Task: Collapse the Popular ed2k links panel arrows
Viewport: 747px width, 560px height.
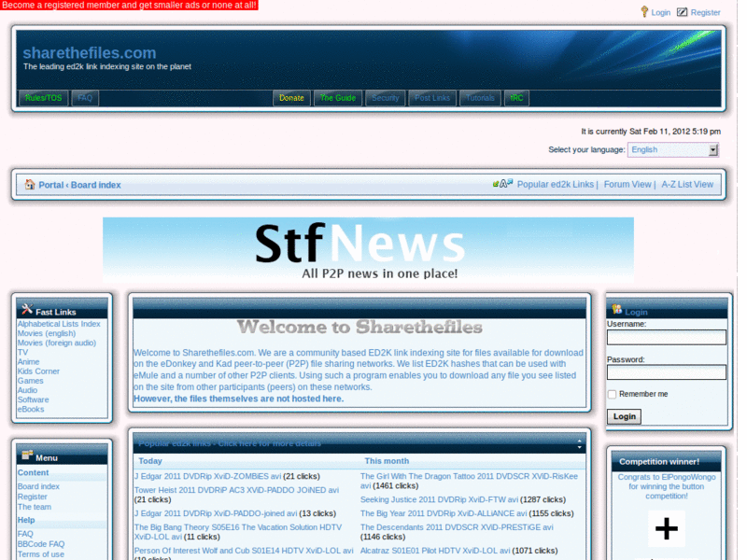Action: point(579,444)
